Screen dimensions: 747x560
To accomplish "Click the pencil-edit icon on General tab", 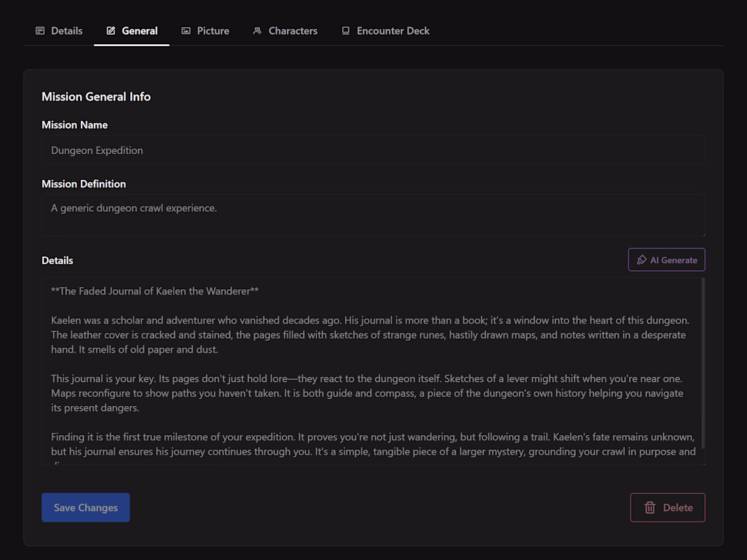I will click(111, 31).
